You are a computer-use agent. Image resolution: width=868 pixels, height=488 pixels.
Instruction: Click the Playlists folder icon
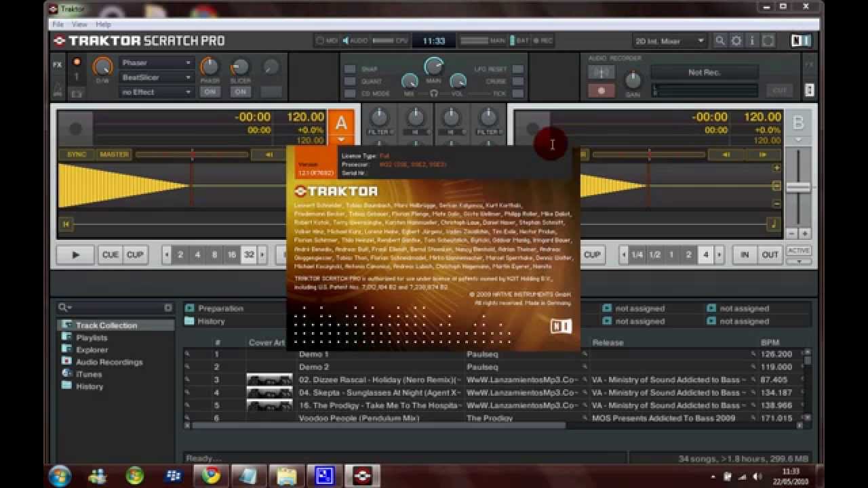pos(66,337)
